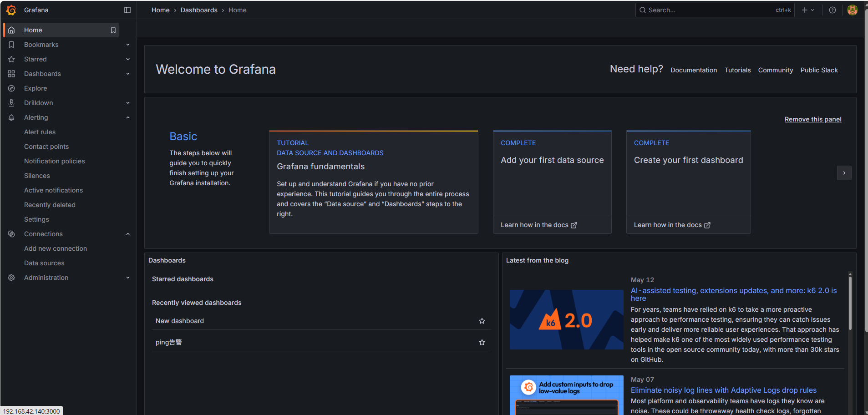Click the Explore compass icon
The width and height of the screenshot is (868, 415).
11,88
